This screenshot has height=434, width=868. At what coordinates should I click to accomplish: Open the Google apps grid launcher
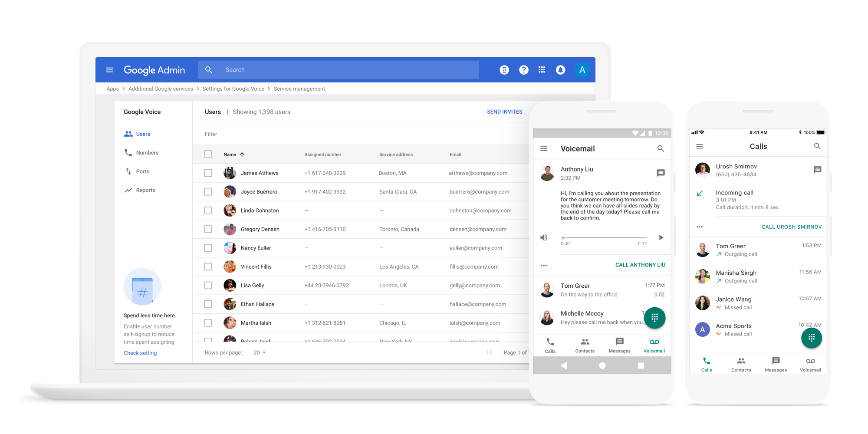tap(542, 70)
